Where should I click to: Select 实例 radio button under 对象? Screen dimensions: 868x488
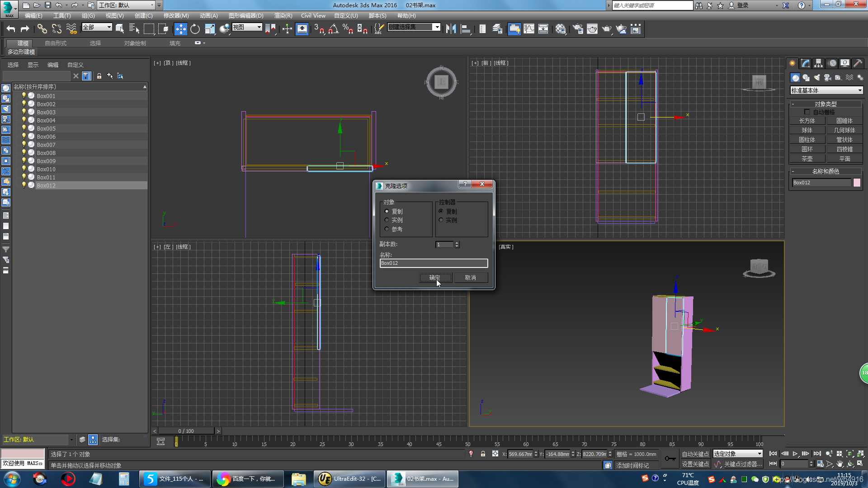coord(387,220)
